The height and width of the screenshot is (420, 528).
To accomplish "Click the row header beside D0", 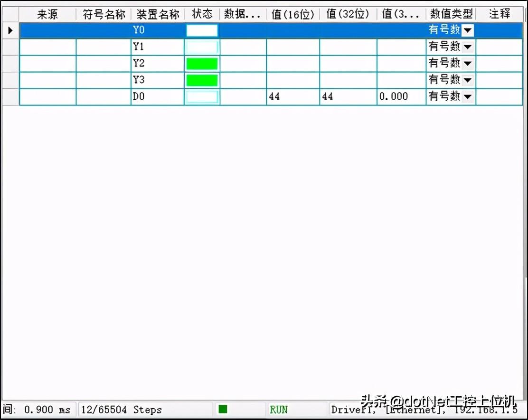I will tap(10, 96).
